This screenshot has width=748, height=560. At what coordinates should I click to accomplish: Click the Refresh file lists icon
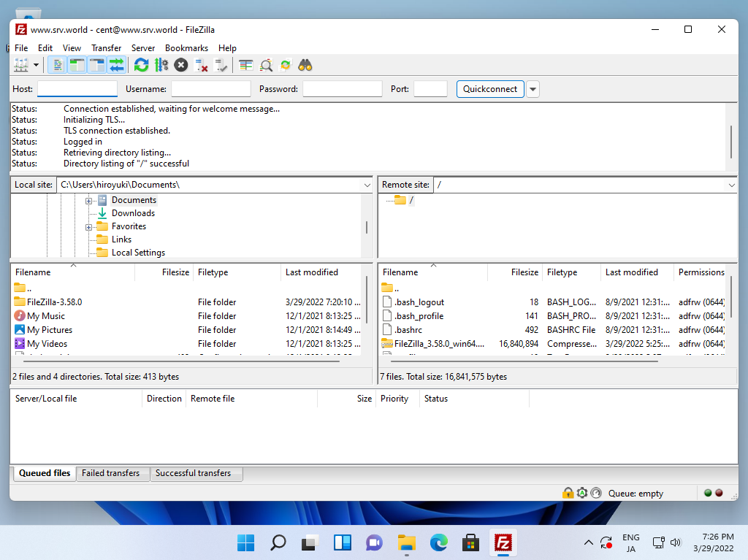[142, 66]
